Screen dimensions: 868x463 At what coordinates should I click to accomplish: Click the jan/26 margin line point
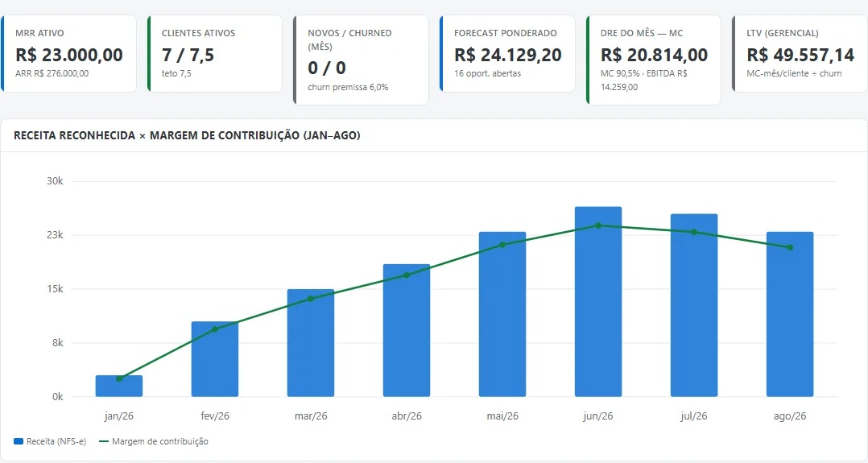click(119, 378)
